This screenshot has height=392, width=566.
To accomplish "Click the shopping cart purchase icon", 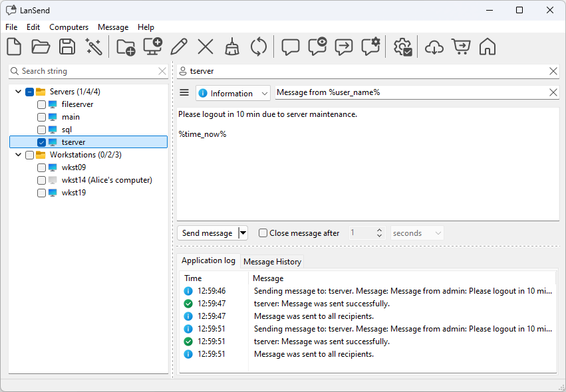I will coord(460,47).
